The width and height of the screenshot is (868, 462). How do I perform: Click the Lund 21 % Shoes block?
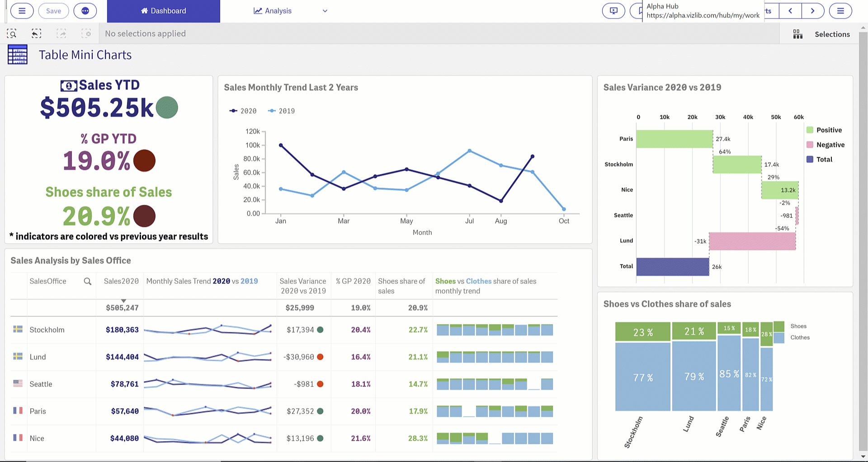pyautogui.click(x=694, y=331)
